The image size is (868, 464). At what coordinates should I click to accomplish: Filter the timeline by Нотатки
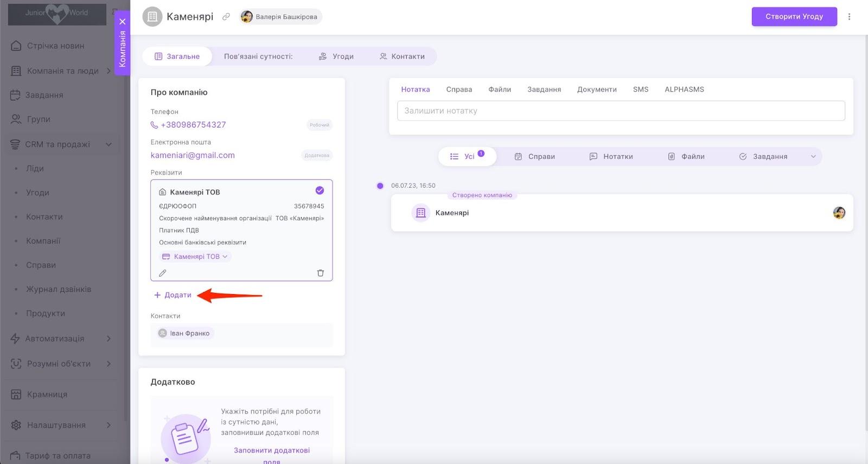(x=611, y=156)
